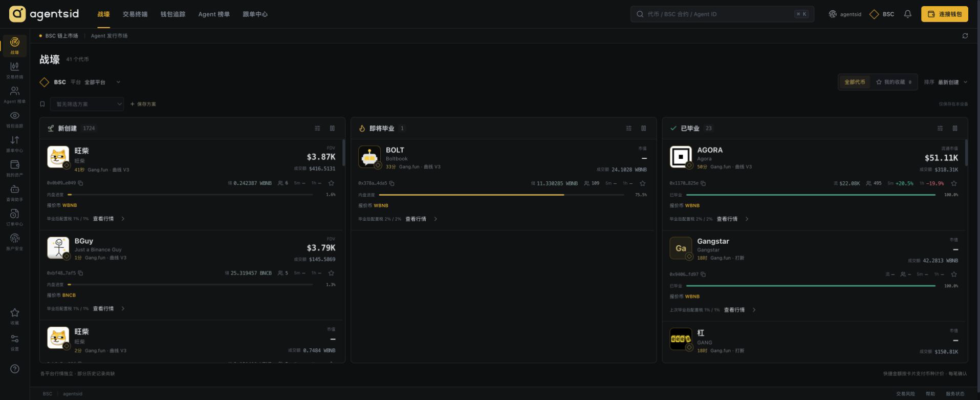980x400 pixels.
Task: Select the 全部代币 filter toggle
Action: click(x=855, y=82)
